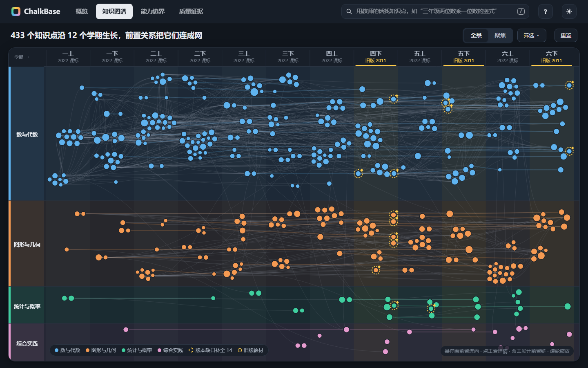Select the 五下 旧版 2011 column header
This screenshot has width=588, height=368.
(x=463, y=57)
